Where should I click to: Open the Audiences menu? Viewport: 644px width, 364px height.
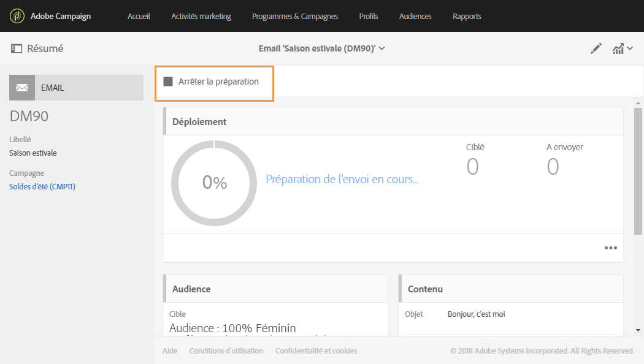tap(415, 16)
